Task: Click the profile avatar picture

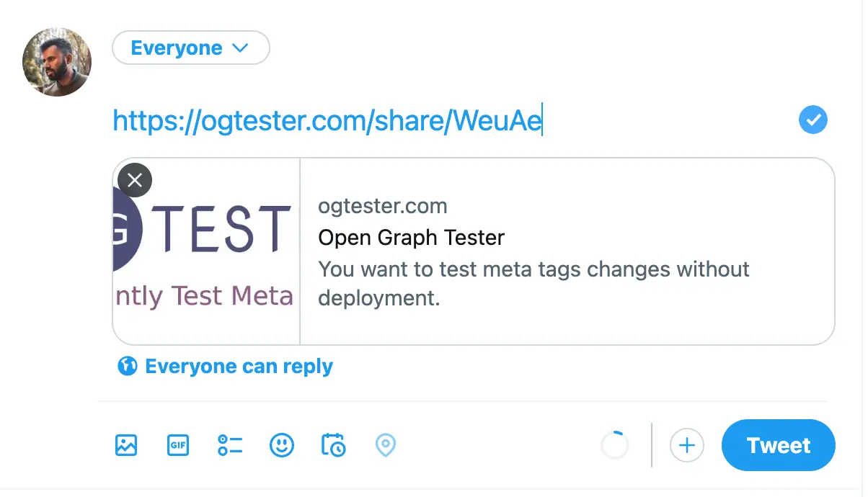Action: tap(57, 63)
